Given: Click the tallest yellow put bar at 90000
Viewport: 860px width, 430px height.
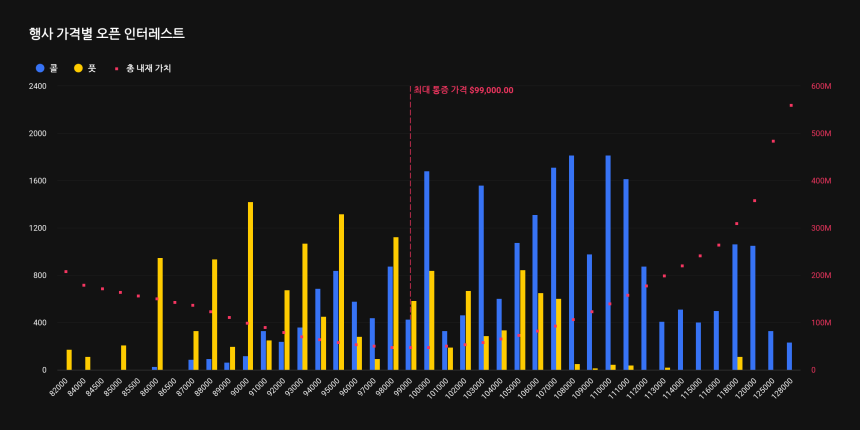Looking at the screenshot, I should (x=250, y=286).
